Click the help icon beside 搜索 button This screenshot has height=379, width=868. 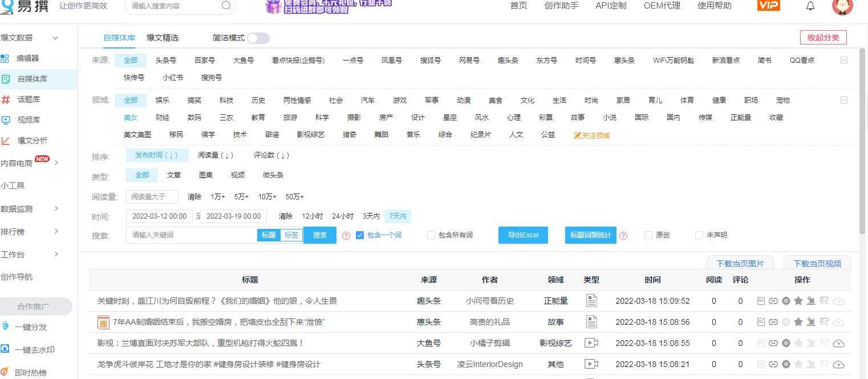pos(346,235)
